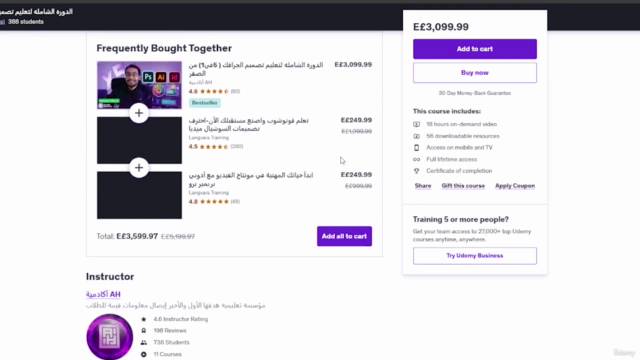
Task: Select Gift this course link
Action: pos(463,186)
